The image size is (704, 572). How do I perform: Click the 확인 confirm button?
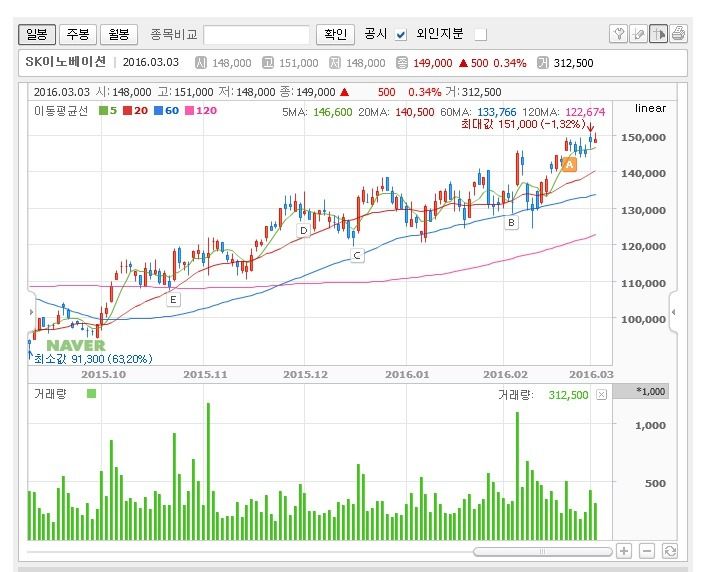point(335,35)
